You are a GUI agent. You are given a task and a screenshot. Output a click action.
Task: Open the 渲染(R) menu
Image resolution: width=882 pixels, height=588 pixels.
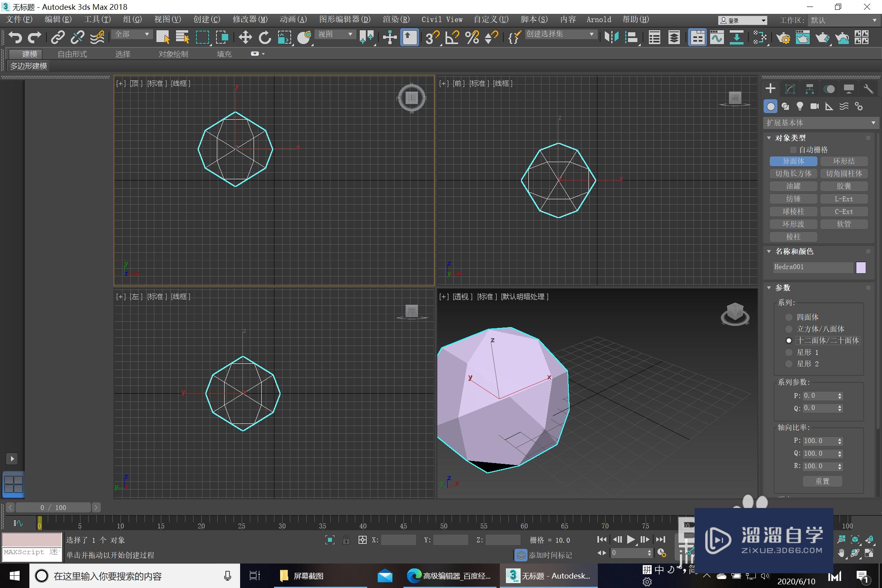point(396,20)
